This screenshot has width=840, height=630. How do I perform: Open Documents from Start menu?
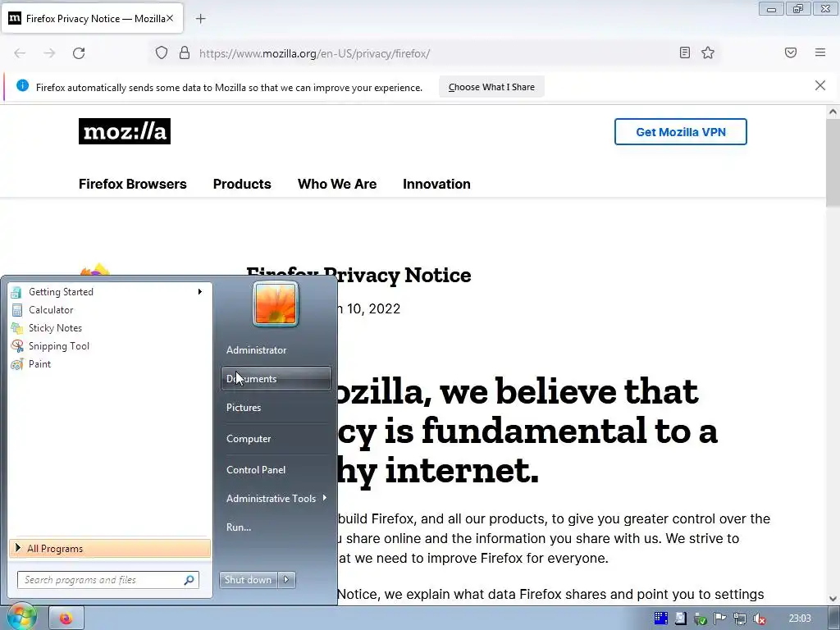click(276, 379)
